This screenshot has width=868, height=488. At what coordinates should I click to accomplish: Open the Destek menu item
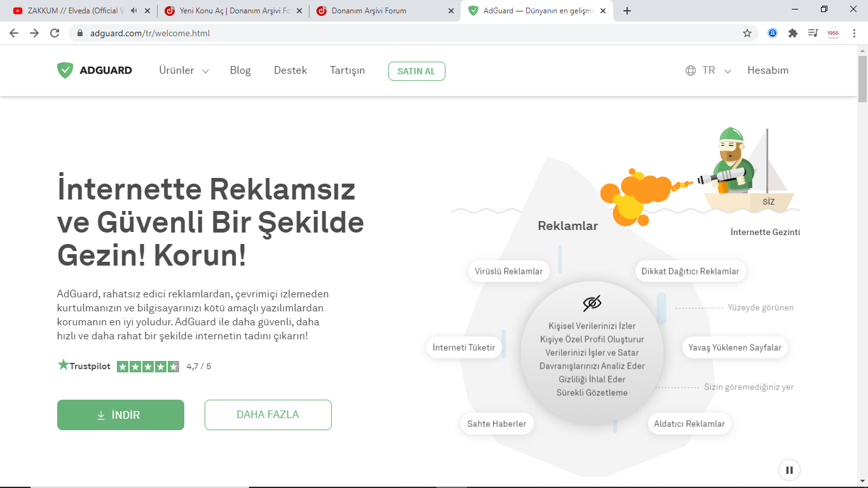[290, 71]
